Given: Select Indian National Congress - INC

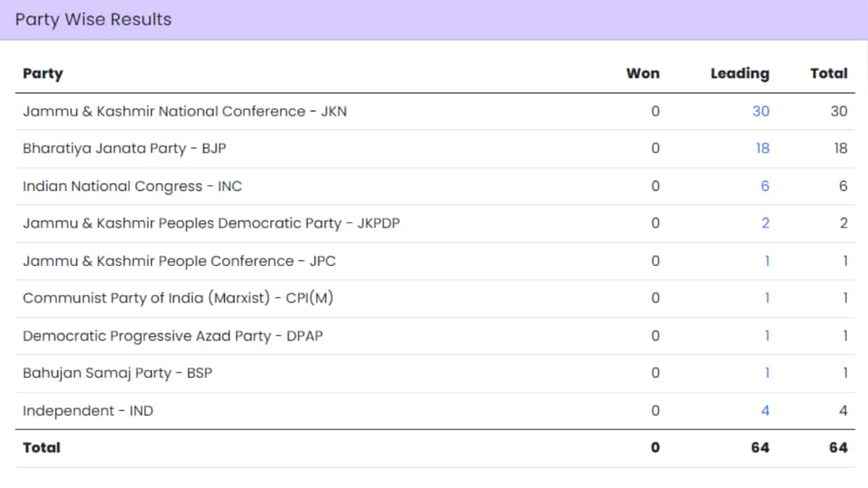Looking at the screenshot, I should 132,187.
